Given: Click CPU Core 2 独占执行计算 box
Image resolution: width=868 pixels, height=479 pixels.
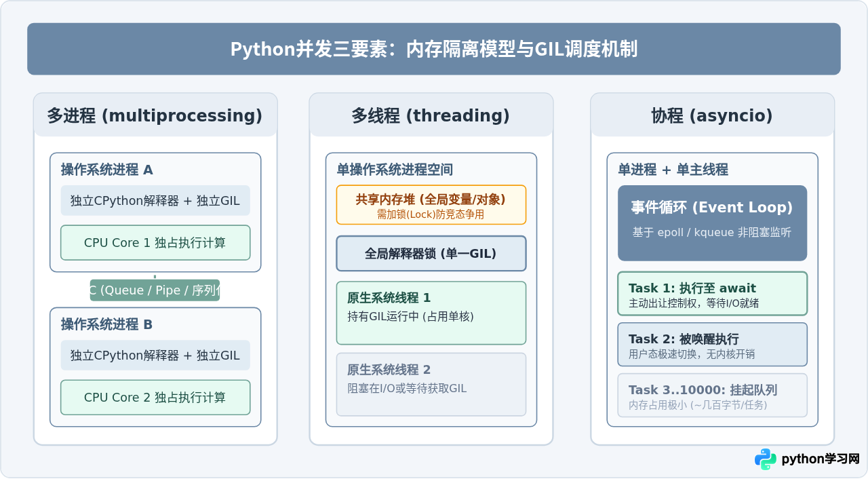Looking at the screenshot, I should (155, 398).
